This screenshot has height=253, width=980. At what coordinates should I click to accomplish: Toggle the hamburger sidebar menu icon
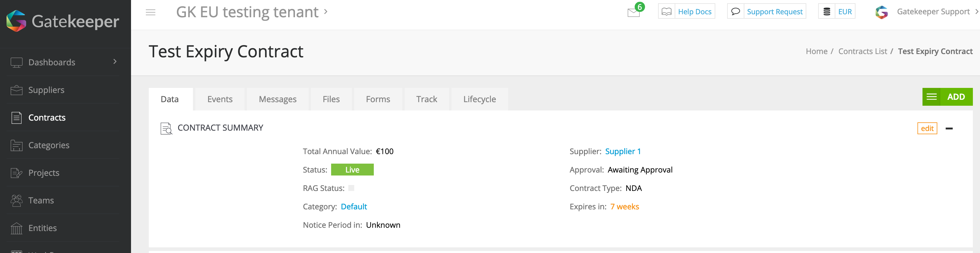click(151, 12)
